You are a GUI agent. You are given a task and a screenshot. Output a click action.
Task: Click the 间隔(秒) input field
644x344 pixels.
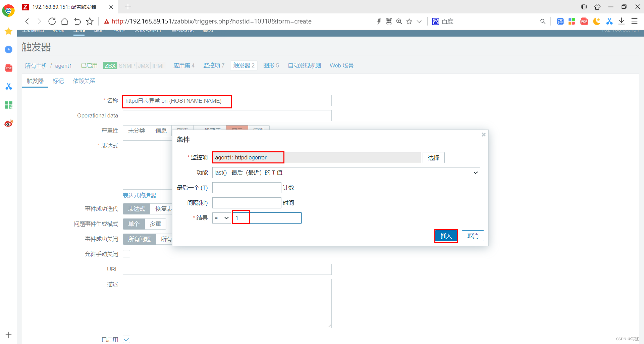tap(247, 203)
